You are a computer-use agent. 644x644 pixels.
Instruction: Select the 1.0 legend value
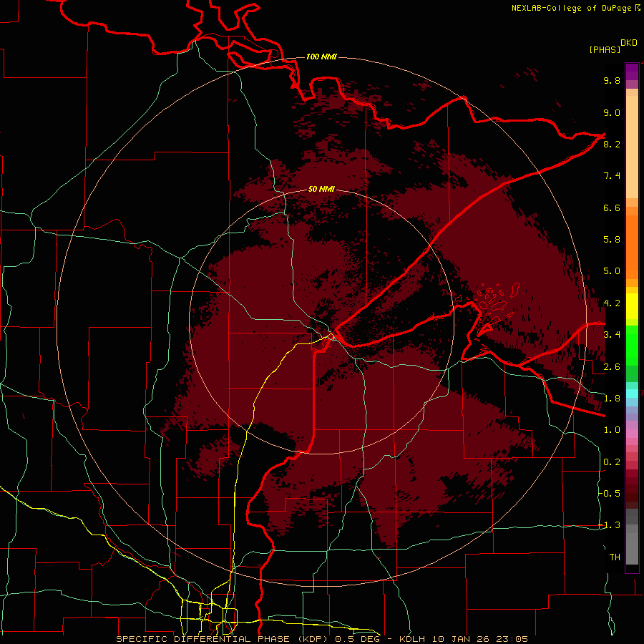tap(612, 430)
